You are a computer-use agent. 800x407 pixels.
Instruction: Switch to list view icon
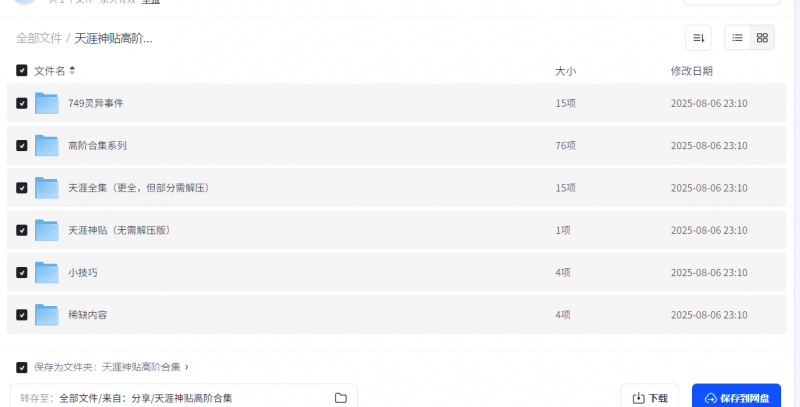click(x=737, y=38)
